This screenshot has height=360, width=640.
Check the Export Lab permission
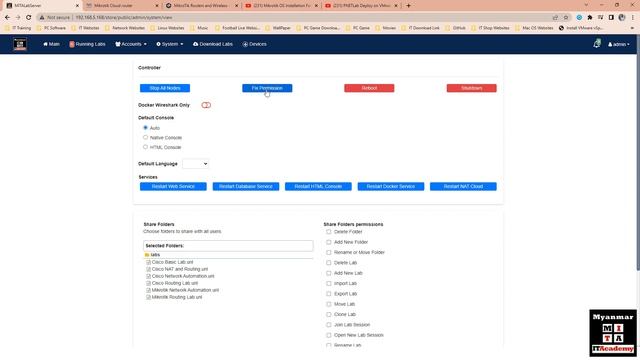coord(329,293)
